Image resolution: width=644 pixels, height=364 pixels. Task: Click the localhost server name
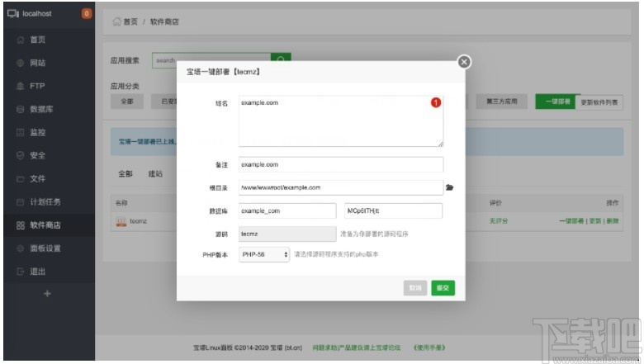click(x=37, y=13)
